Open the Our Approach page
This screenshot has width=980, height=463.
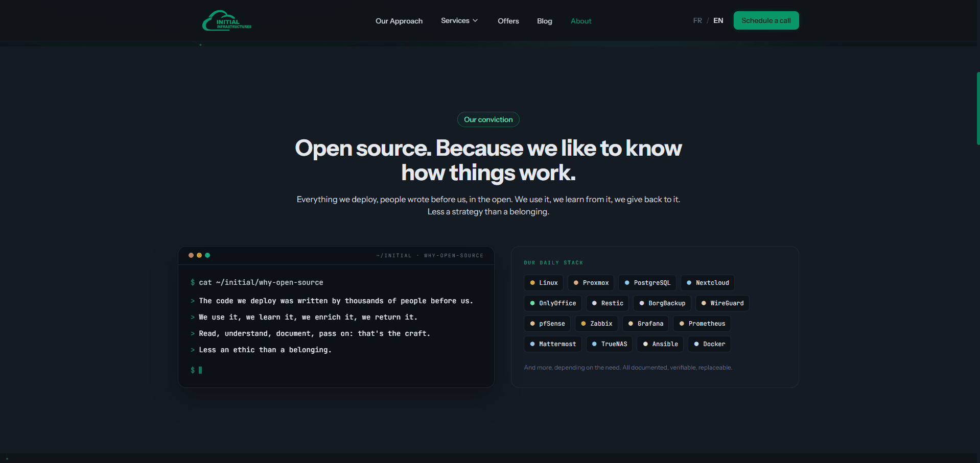point(399,21)
